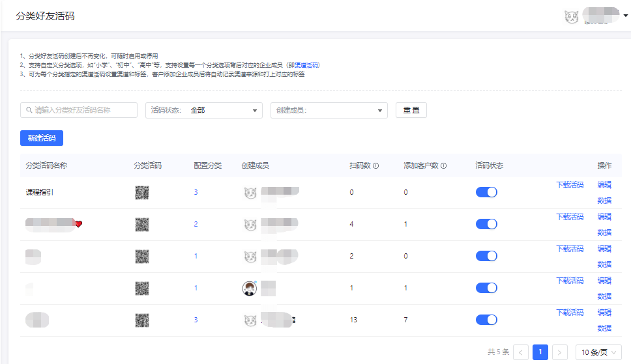
Task: Open the account menu arrow at top right
Action: tap(626, 16)
